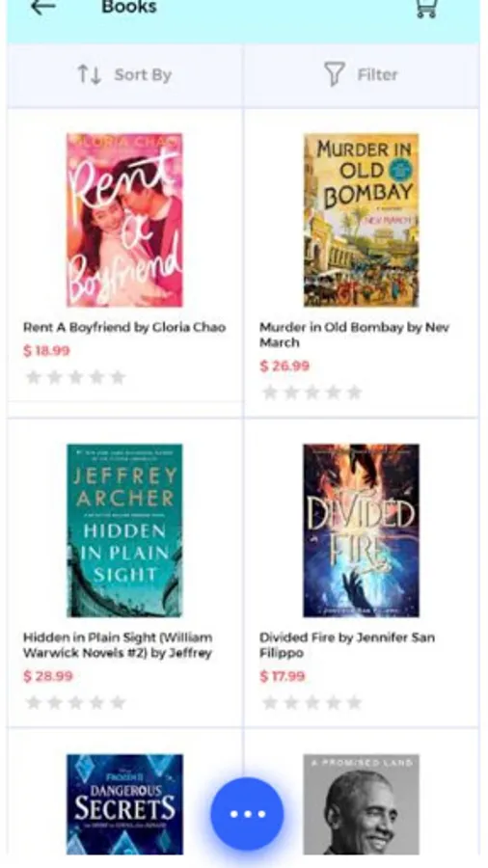Rate Divided Fire with the third star

[312, 702]
